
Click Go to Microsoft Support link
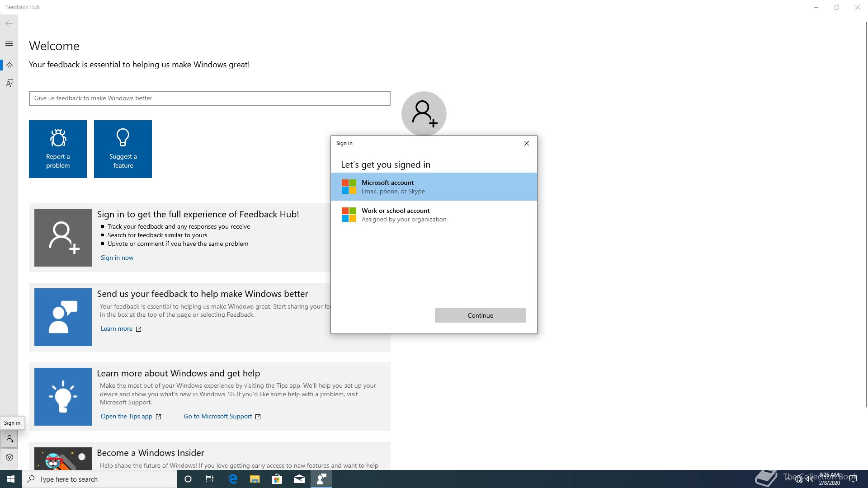coord(218,416)
